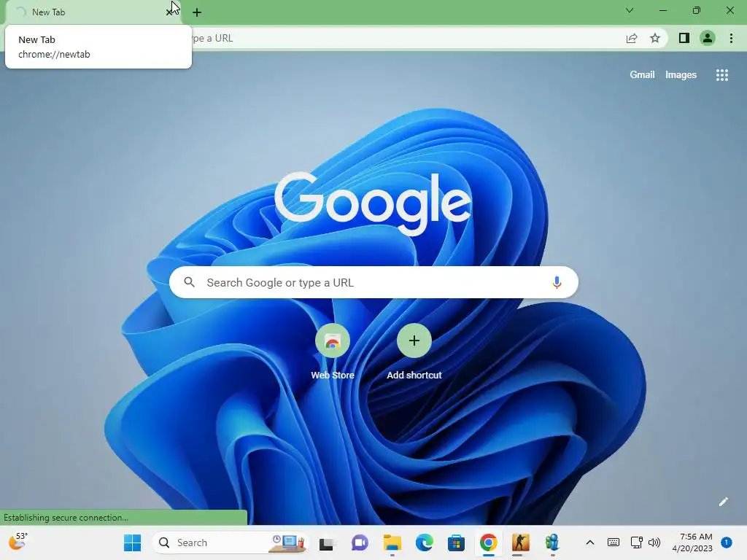747x560 pixels.
Task: Open the clock showing 7:56 AM
Action: (x=692, y=542)
